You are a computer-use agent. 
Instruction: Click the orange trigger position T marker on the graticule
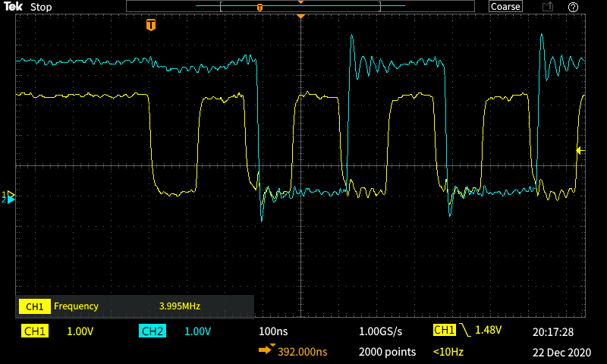[151, 25]
